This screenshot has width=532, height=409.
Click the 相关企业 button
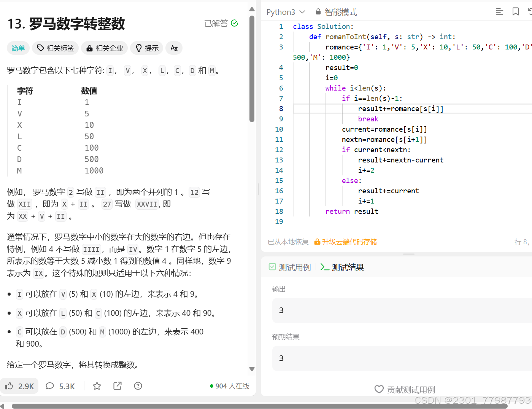click(x=104, y=48)
